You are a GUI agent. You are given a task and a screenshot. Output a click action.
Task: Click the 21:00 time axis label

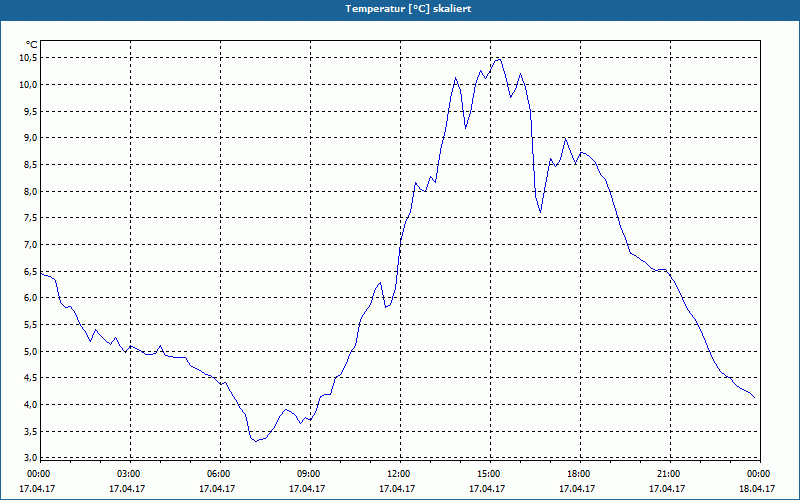point(670,474)
